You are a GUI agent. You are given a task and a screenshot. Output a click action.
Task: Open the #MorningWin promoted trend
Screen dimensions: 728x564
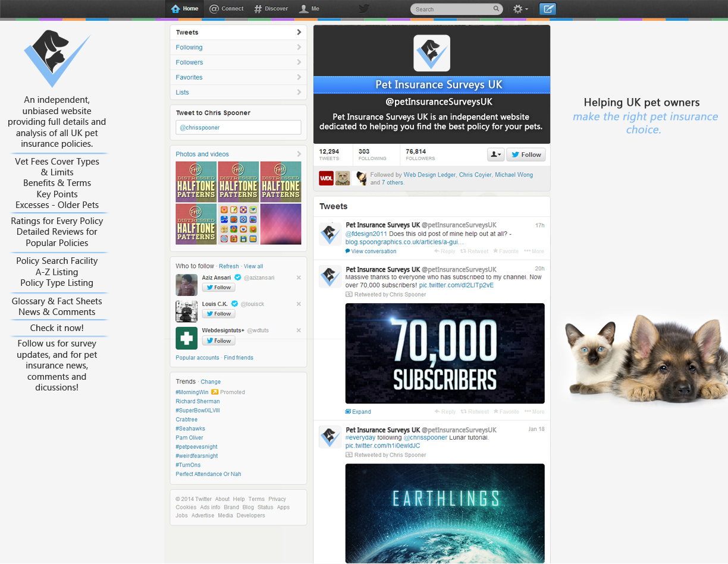pos(192,392)
